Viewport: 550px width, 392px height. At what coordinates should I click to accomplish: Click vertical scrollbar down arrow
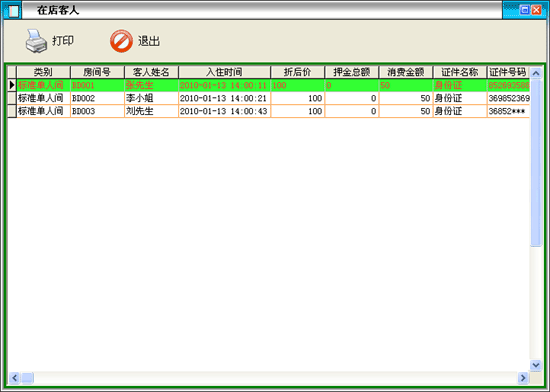coord(536,365)
